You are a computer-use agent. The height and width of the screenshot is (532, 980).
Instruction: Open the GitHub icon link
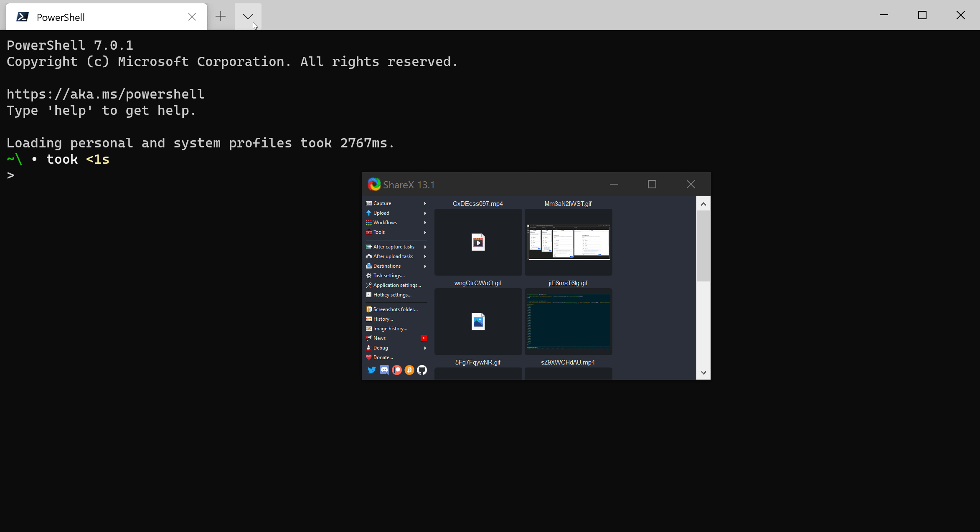pyautogui.click(x=422, y=370)
